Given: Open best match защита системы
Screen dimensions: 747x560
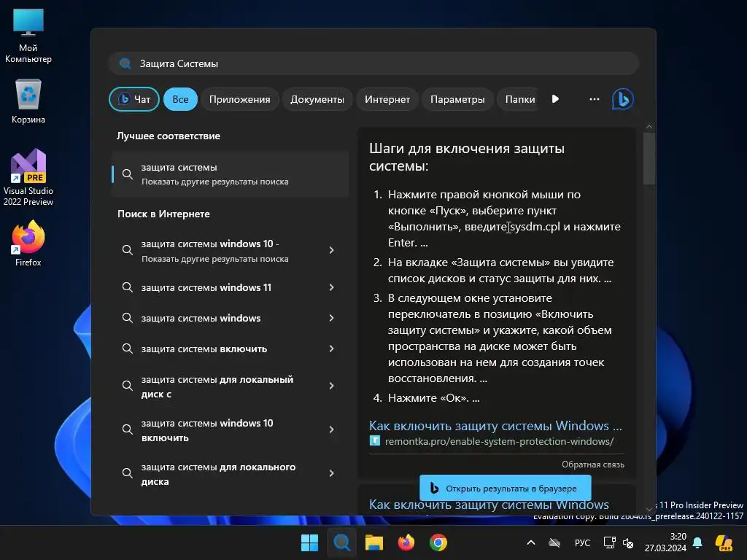Looking at the screenshot, I should coord(230,174).
